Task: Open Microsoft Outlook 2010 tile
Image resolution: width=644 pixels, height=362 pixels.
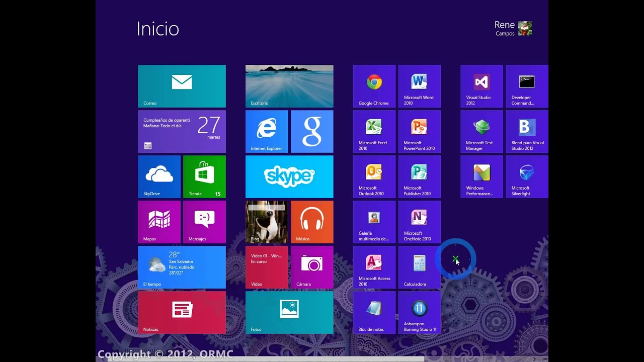Action: pyautogui.click(x=374, y=176)
